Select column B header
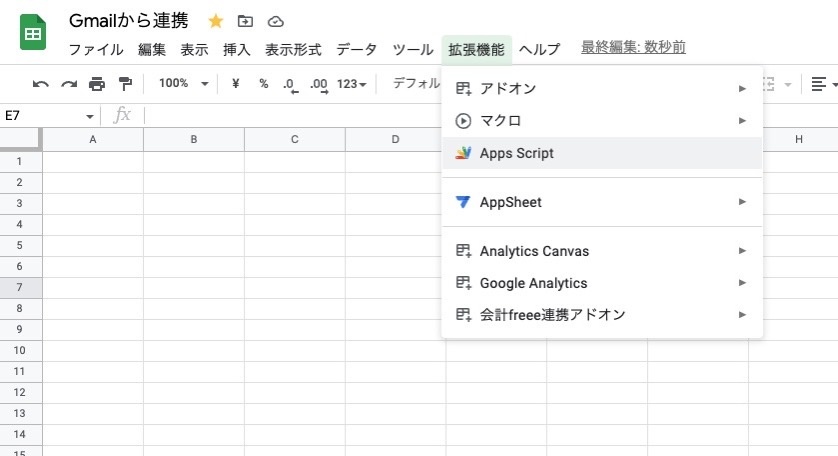 pyautogui.click(x=194, y=140)
